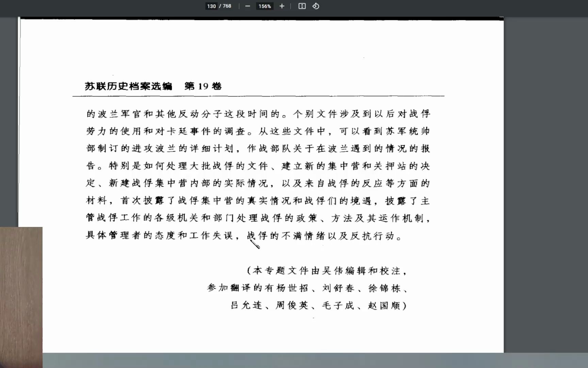Click the line 参加翻译的有杨世招、刘舒春、徐锦栋
This screenshot has width=588, height=368.
pyautogui.click(x=307, y=288)
